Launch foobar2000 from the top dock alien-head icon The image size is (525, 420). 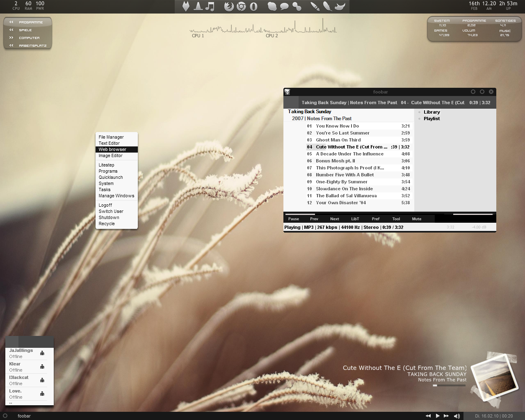pos(186,6)
